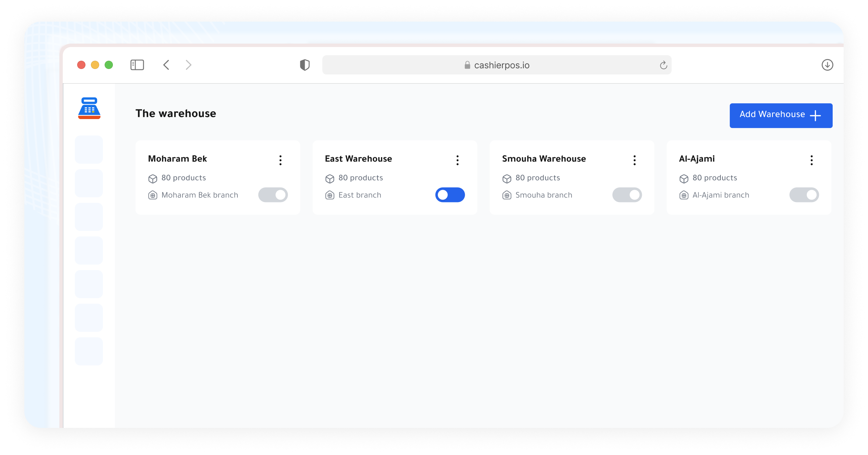Disable the East Warehouse toggle
868x455 pixels.
point(450,195)
